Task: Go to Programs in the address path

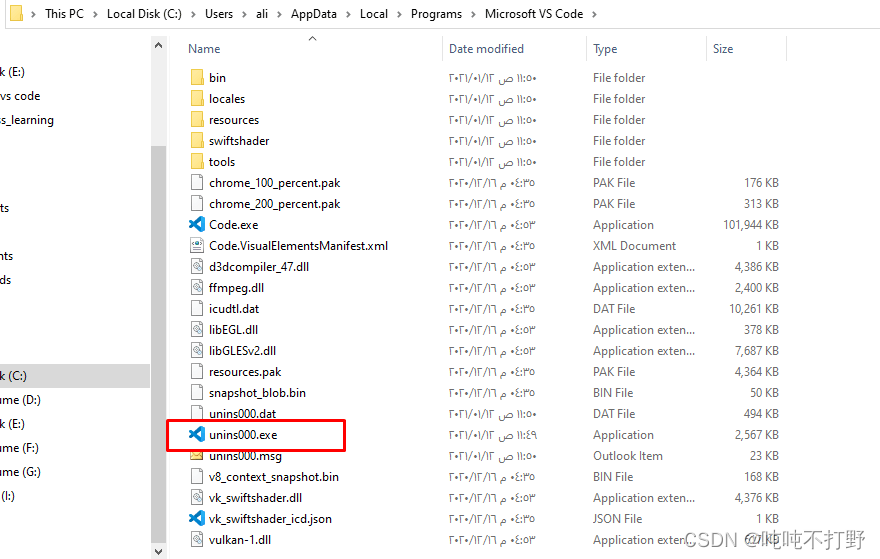Action: click(x=436, y=14)
